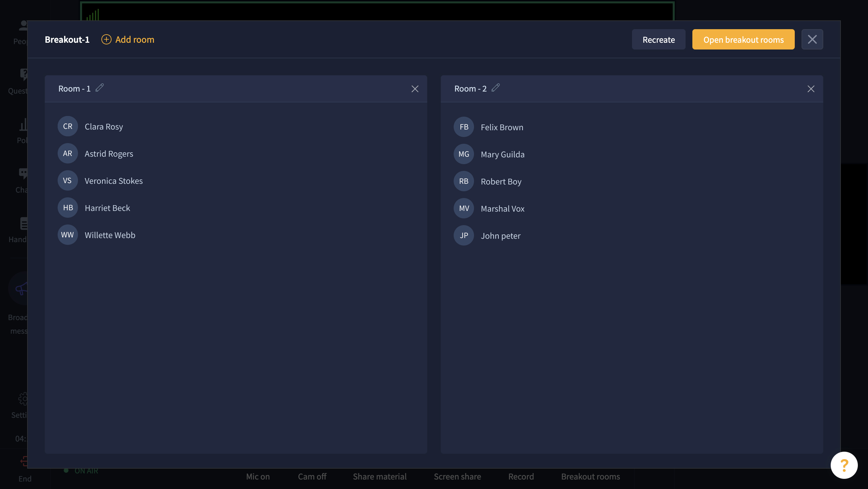Remove Room - 1 with its X icon
The height and width of the screenshot is (489, 868).
pos(415,89)
